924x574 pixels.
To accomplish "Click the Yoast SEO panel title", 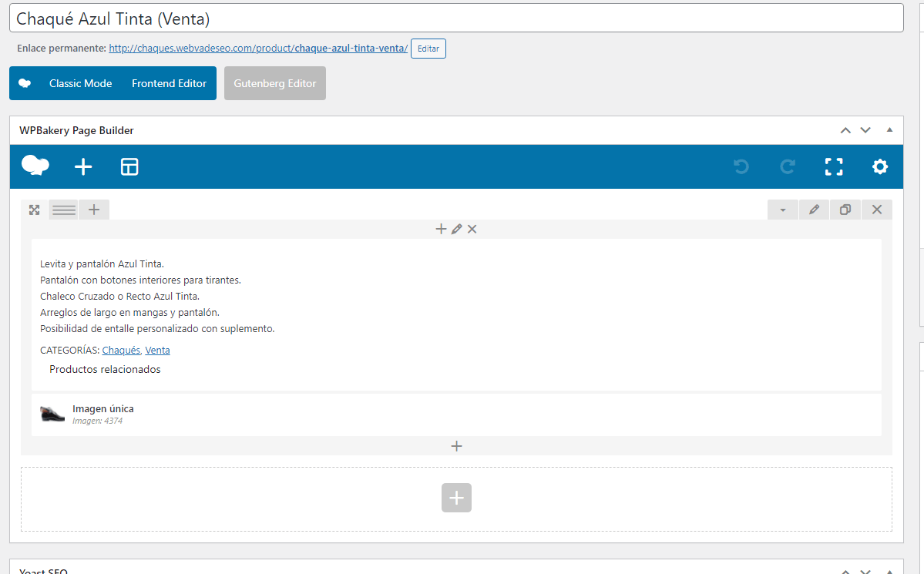I will pyautogui.click(x=44, y=570).
